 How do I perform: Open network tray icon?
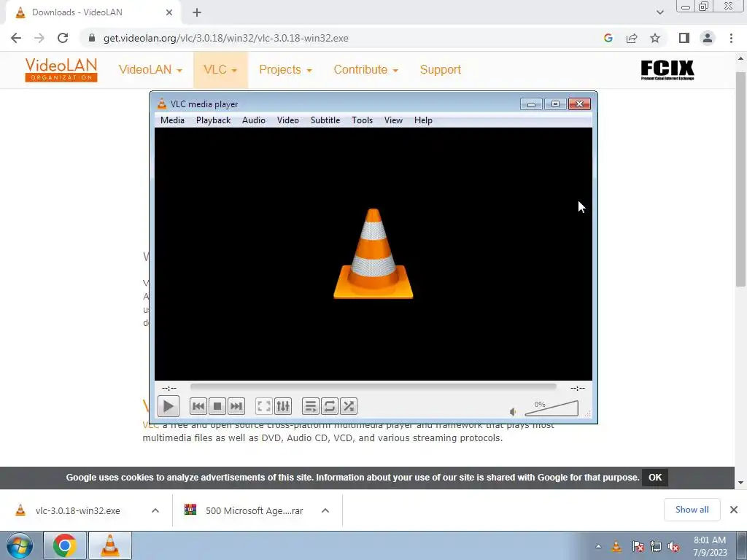pos(656,546)
